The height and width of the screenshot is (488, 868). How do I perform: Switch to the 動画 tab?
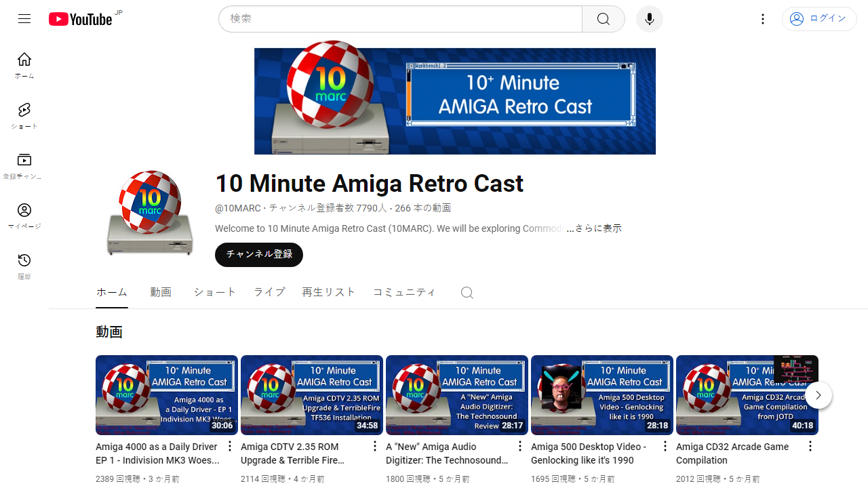[161, 292]
